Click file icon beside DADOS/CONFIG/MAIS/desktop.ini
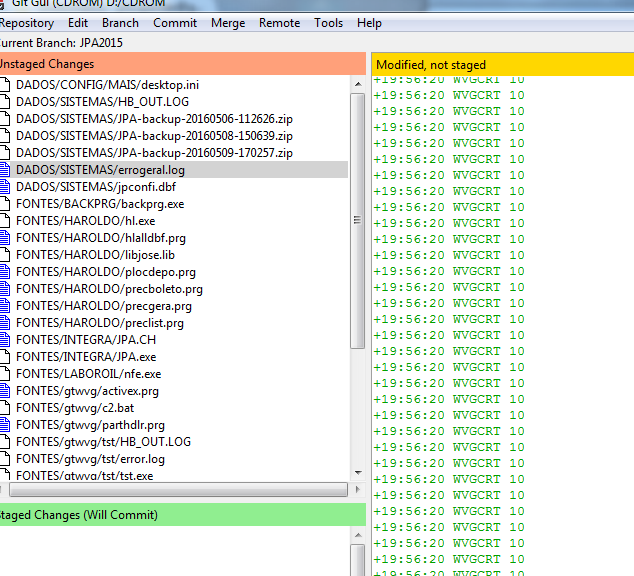Screen dimensions: 634x576 pyautogui.click(x=4, y=85)
